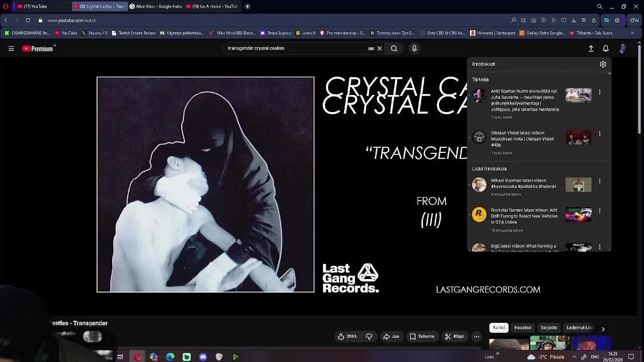Click the Juha Saurama video thumbnail
The image size is (644, 362).
coord(579,95)
